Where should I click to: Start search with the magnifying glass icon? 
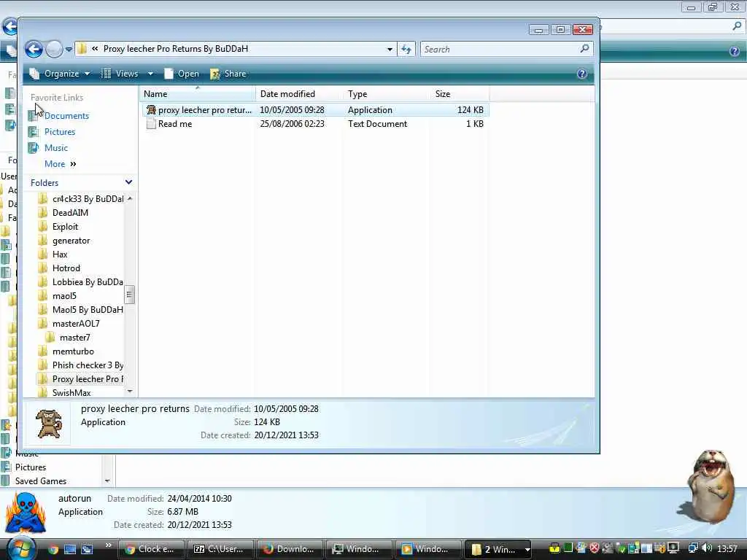(x=584, y=49)
